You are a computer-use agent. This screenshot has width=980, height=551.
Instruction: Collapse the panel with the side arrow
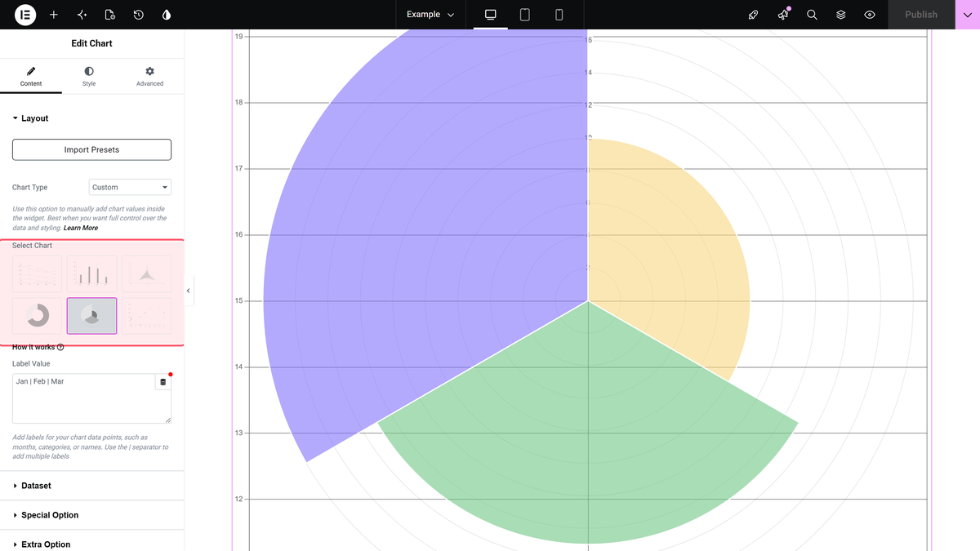(189, 291)
